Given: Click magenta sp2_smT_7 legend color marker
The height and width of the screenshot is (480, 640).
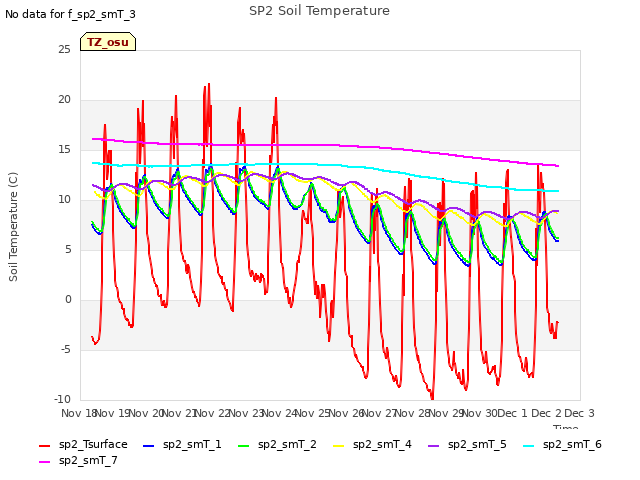Looking at the screenshot, I should [x=44, y=462].
